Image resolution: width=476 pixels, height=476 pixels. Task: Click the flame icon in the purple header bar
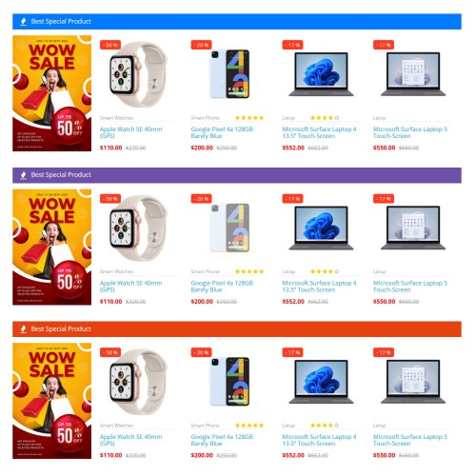(23, 175)
